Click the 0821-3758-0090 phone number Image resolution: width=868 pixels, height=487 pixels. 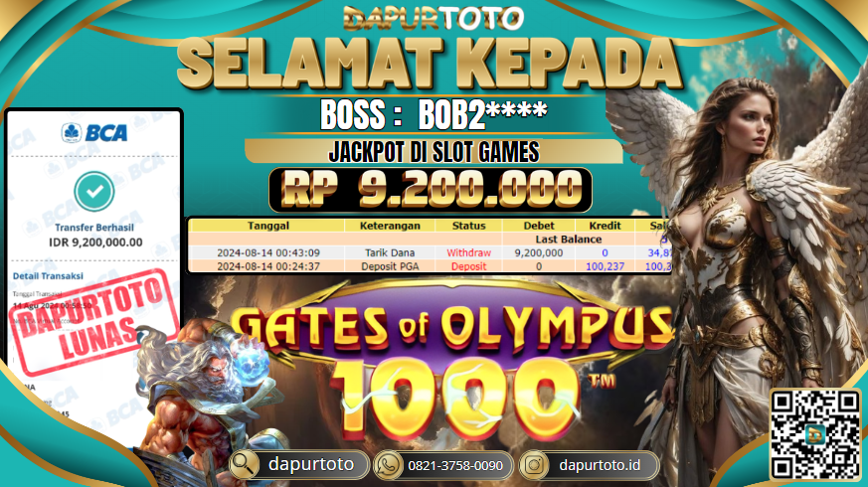(x=455, y=466)
